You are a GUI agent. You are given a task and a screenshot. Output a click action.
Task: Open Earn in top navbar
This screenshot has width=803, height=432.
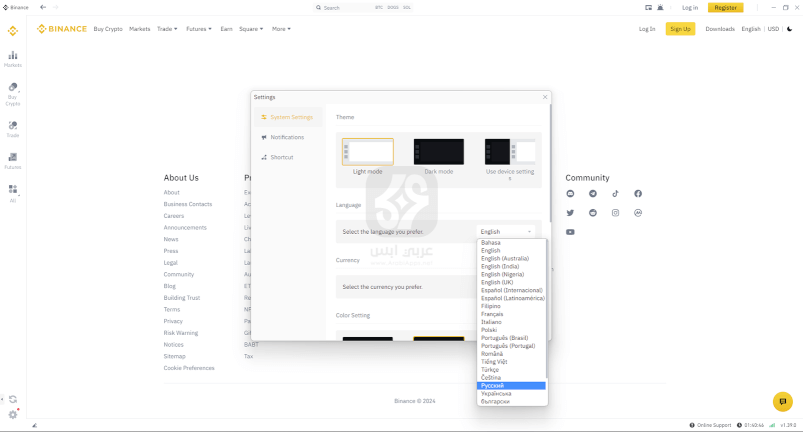[226, 29]
